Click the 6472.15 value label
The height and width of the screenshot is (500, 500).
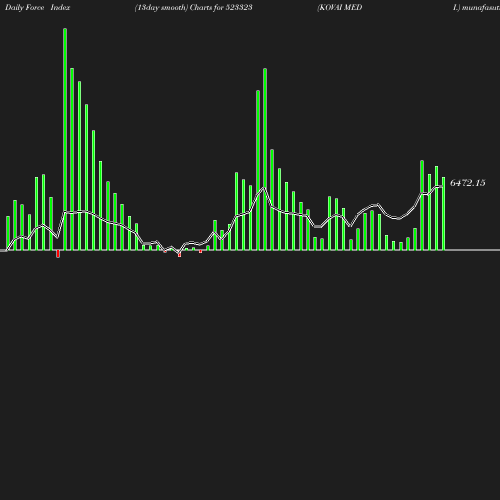467,183
